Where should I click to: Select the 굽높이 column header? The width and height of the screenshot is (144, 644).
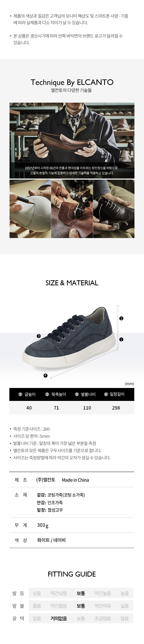coord(27,394)
